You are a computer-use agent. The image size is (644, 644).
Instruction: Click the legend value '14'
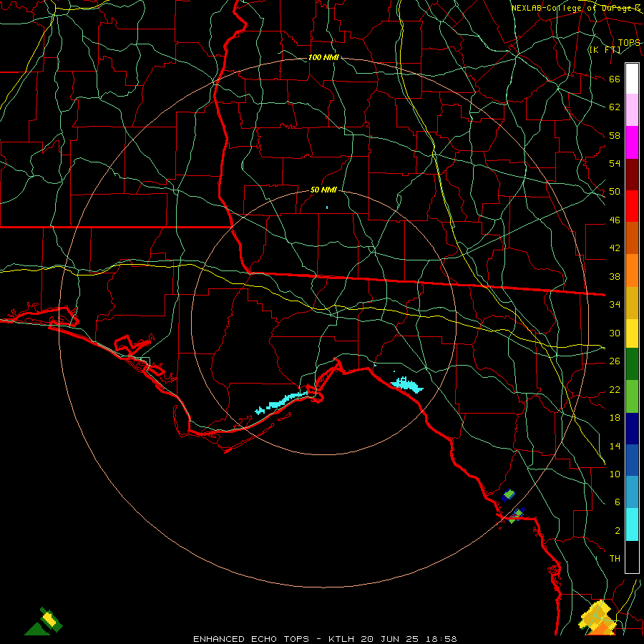click(615, 446)
